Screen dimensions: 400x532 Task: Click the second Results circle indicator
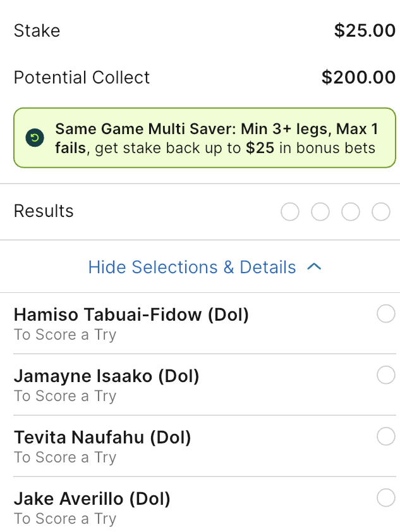click(x=320, y=212)
